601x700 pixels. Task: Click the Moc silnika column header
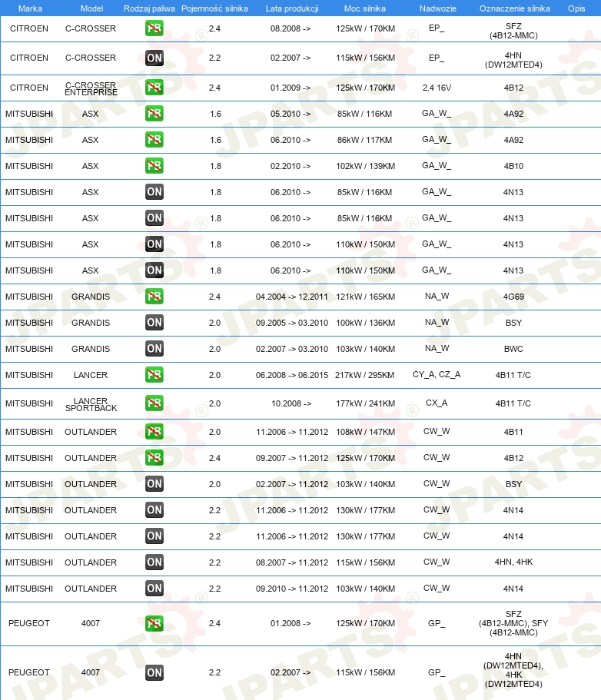[x=365, y=8]
